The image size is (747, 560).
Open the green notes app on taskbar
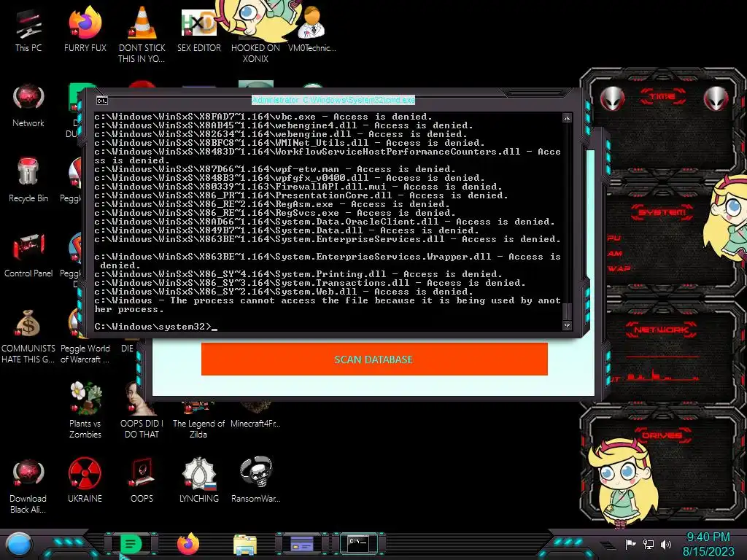(x=131, y=544)
